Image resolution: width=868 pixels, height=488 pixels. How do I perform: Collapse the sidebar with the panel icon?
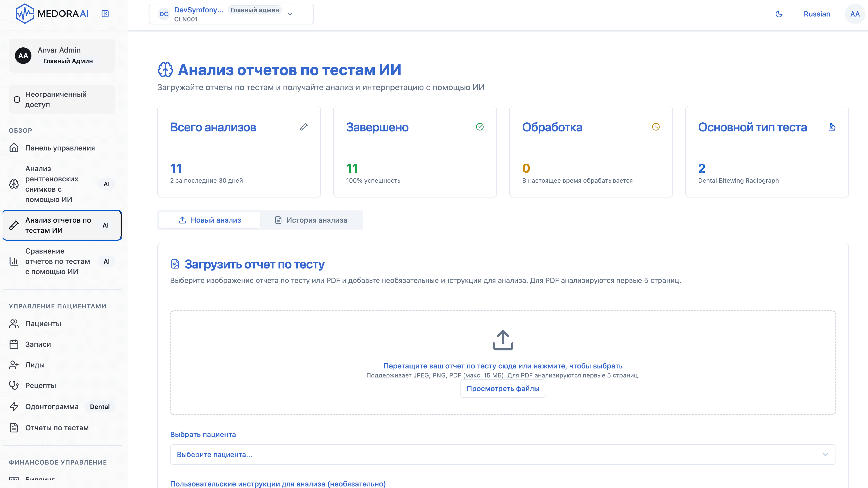tap(105, 14)
